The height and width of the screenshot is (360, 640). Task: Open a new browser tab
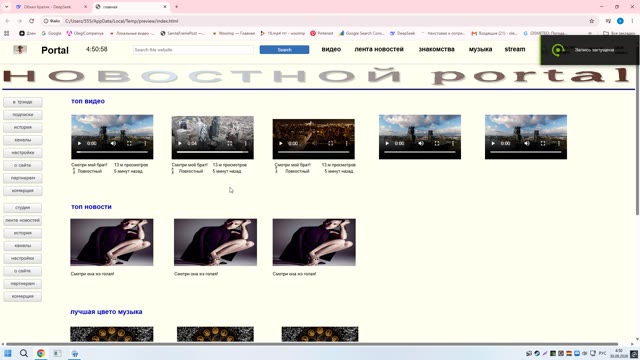176,7
